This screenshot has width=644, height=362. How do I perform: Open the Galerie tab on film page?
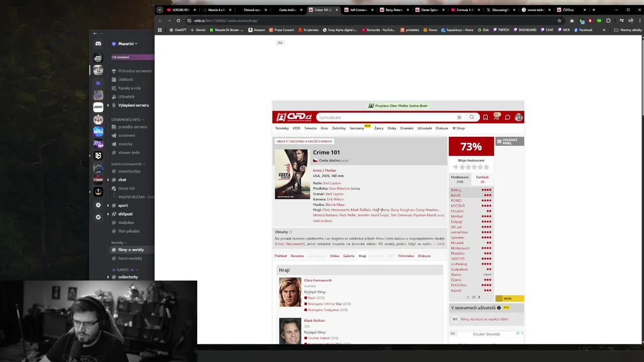349,256
